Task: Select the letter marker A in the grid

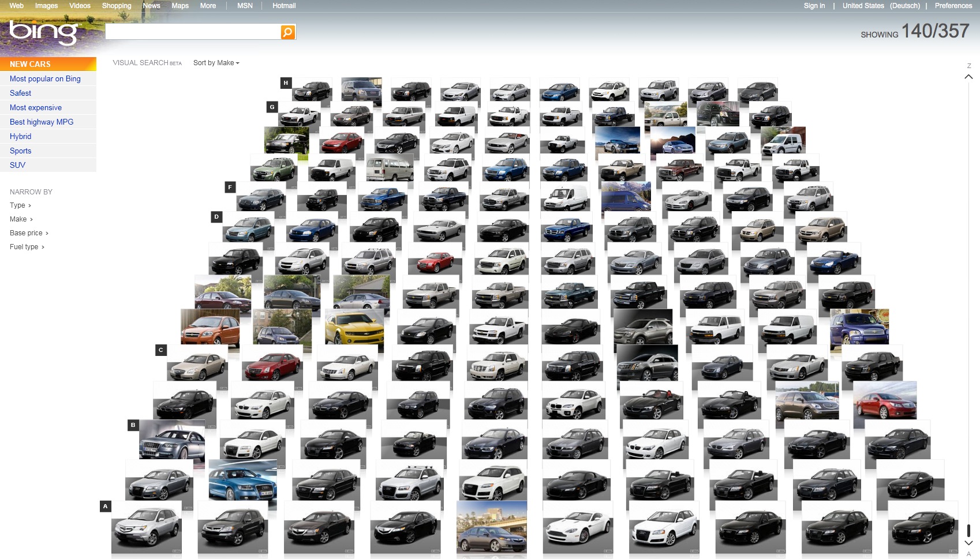Action: 104,505
